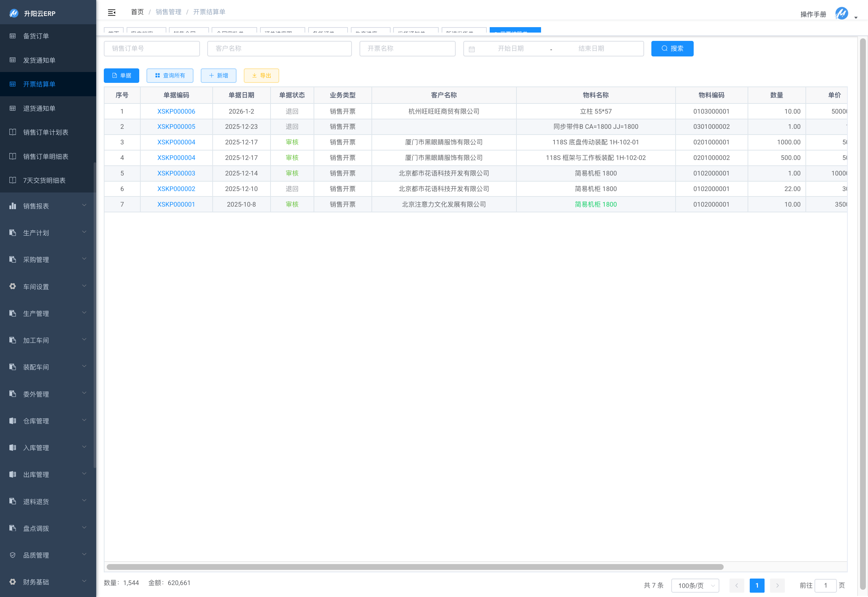This screenshot has height=597, width=868.
Task: Click the 新增 add button
Action: point(218,76)
